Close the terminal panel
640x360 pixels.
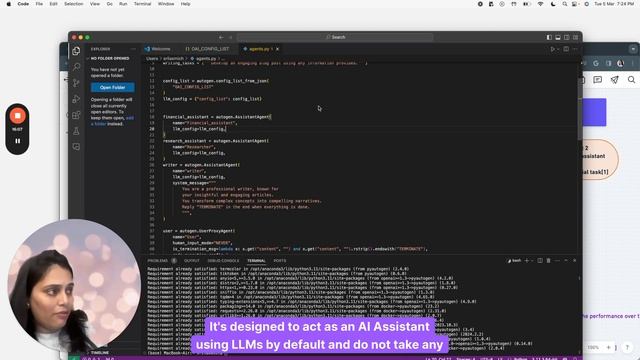pyautogui.click(x=574, y=260)
